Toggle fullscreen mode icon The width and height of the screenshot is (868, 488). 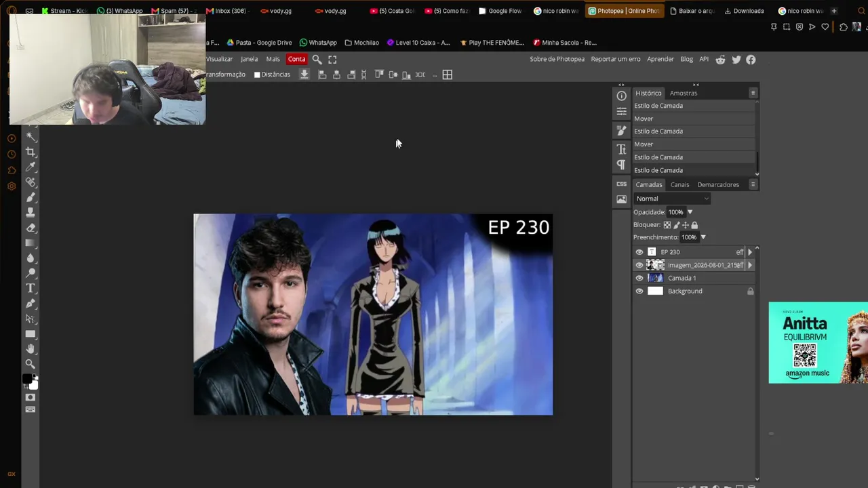tap(332, 60)
